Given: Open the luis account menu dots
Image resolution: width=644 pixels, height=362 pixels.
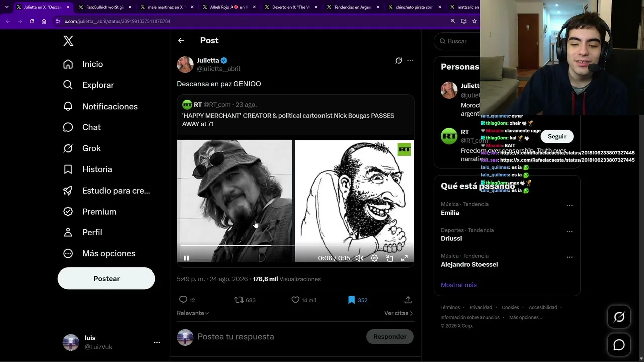Looking at the screenshot, I should click(x=157, y=342).
